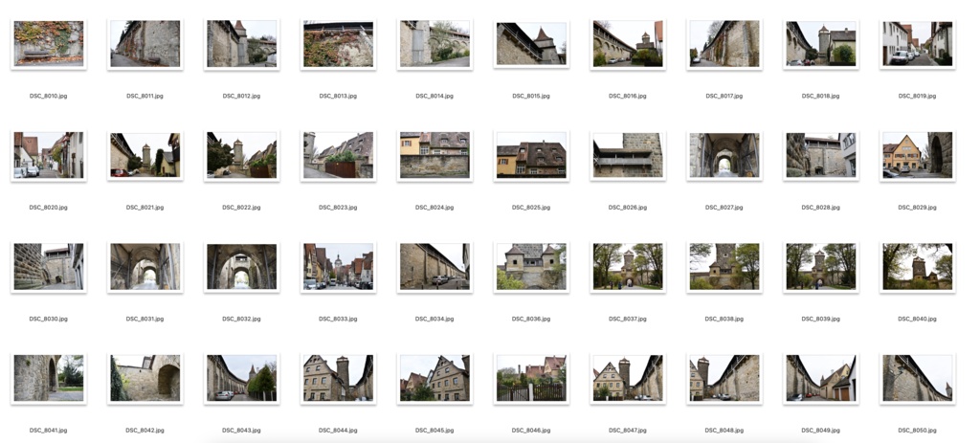
Task: Click the DSC_8041.jpg file name label
Action: tap(48, 431)
